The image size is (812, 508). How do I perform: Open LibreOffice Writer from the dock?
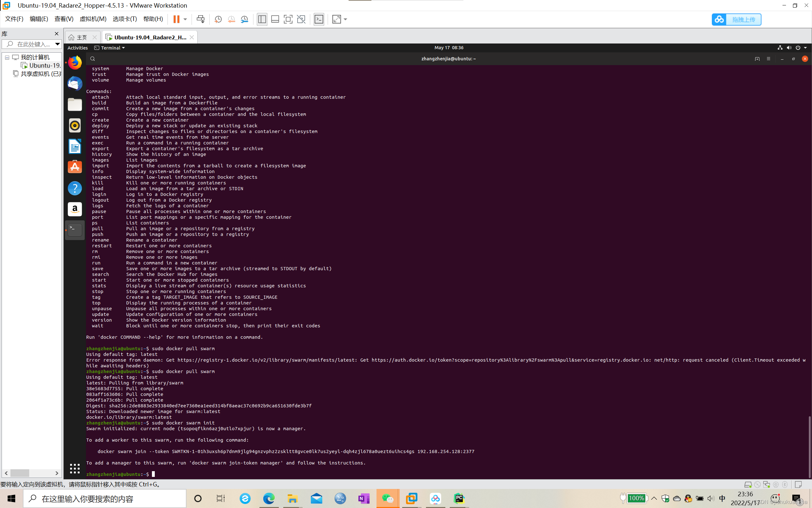[x=75, y=146]
